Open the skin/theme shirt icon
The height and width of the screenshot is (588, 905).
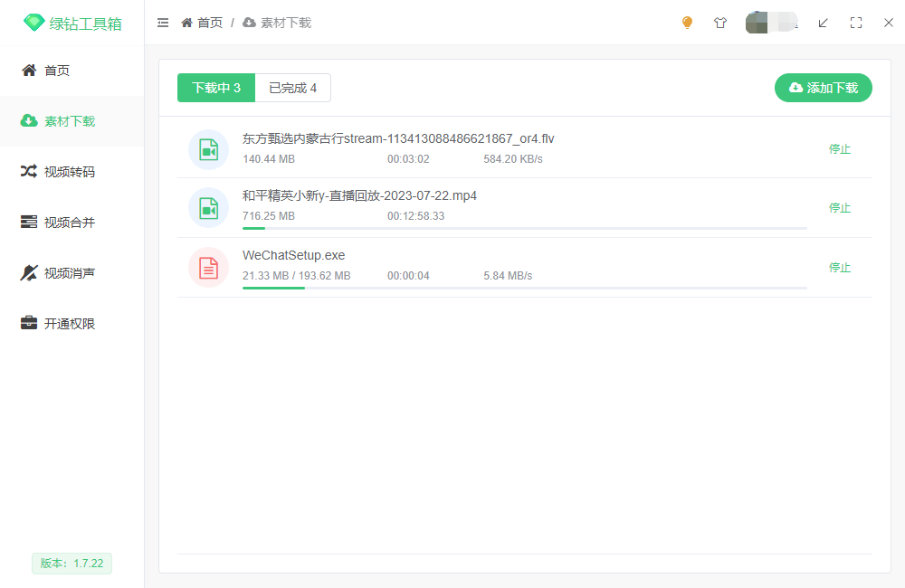point(720,23)
